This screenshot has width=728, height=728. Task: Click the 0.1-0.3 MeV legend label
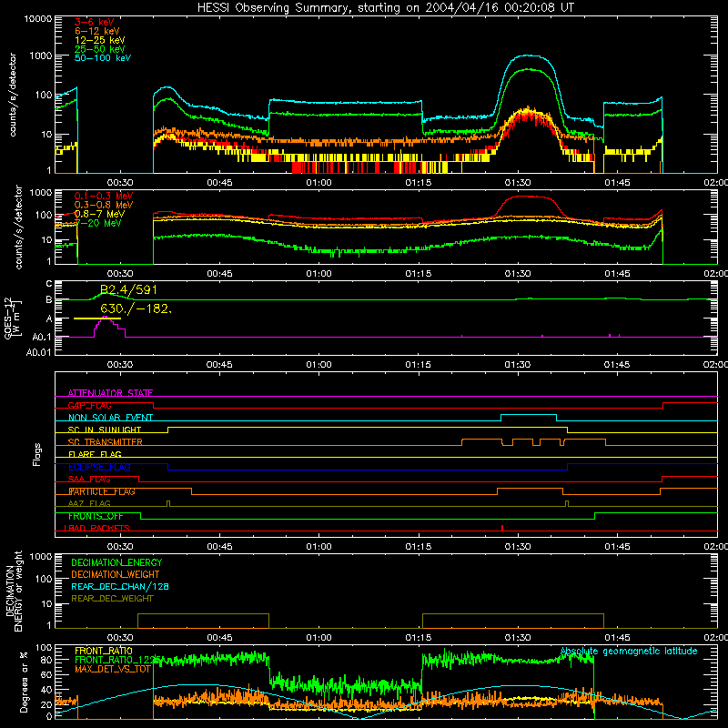click(x=104, y=196)
